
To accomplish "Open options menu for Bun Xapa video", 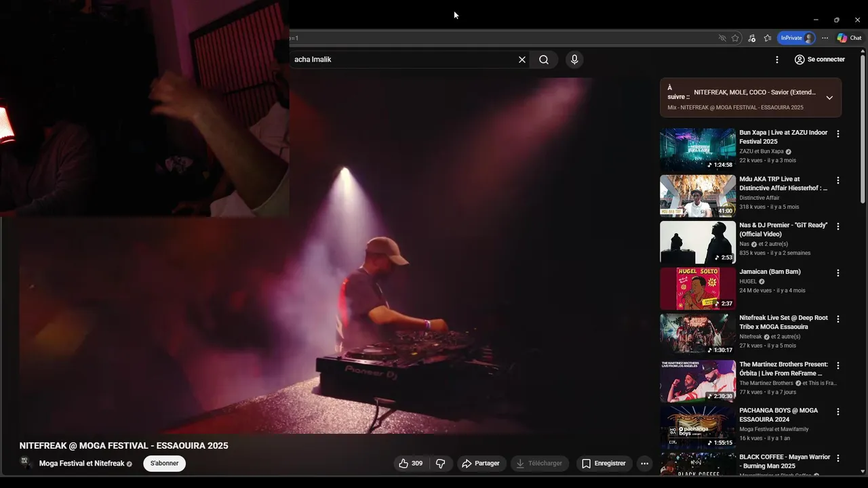I will point(838,134).
